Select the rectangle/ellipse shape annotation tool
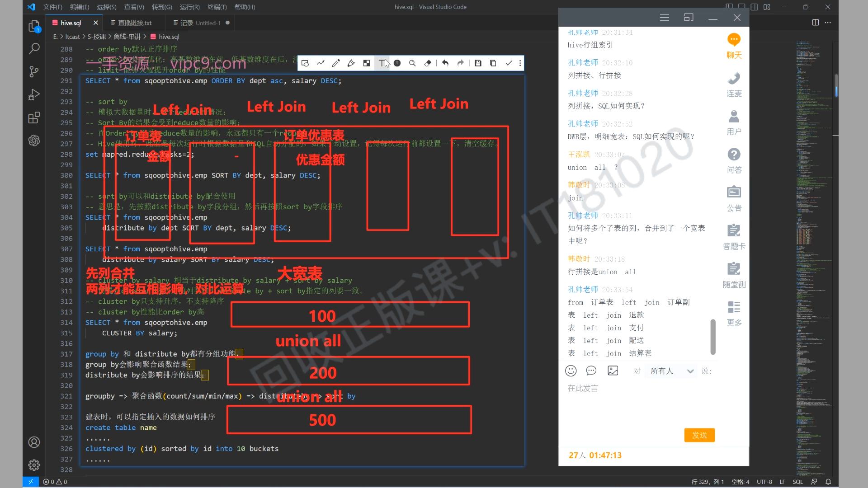The height and width of the screenshot is (488, 868). (305, 63)
